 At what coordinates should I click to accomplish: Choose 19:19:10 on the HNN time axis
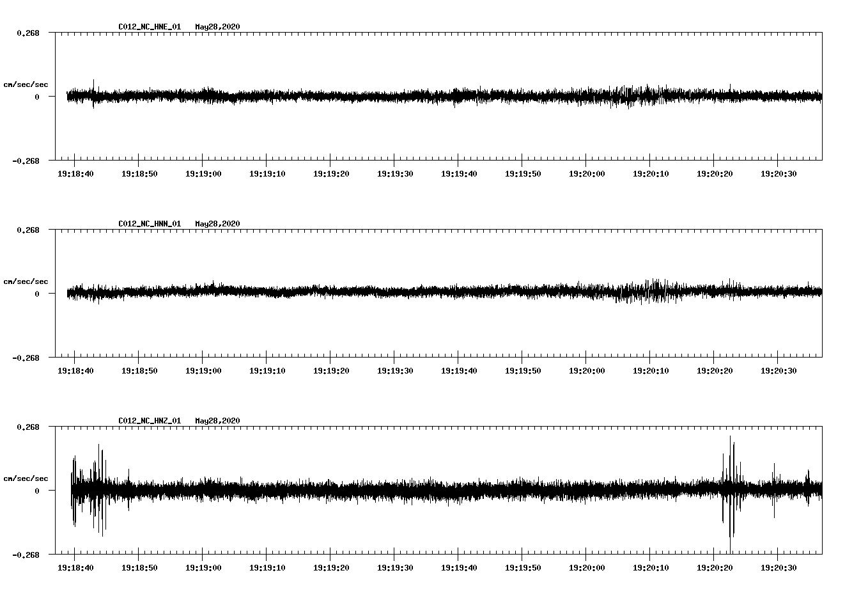[x=267, y=370]
